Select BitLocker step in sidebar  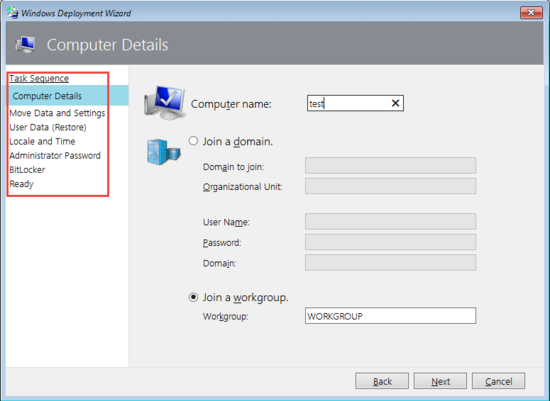pos(27,169)
